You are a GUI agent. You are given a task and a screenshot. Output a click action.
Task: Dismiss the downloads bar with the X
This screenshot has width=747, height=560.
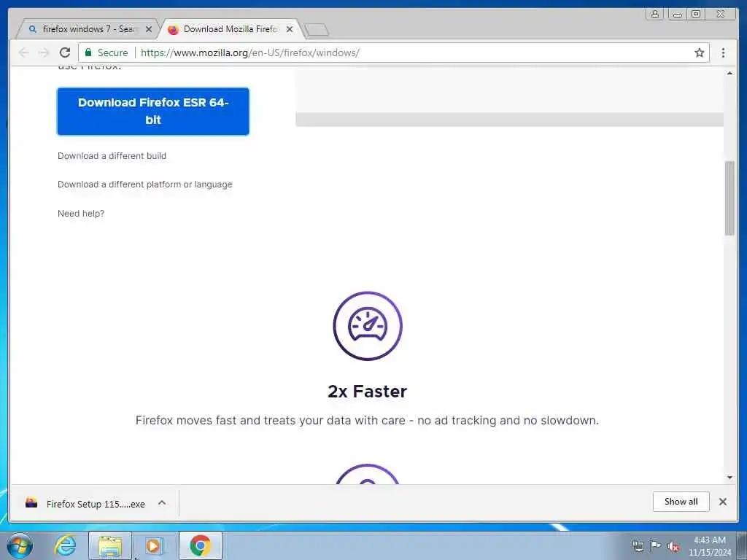(723, 502)
